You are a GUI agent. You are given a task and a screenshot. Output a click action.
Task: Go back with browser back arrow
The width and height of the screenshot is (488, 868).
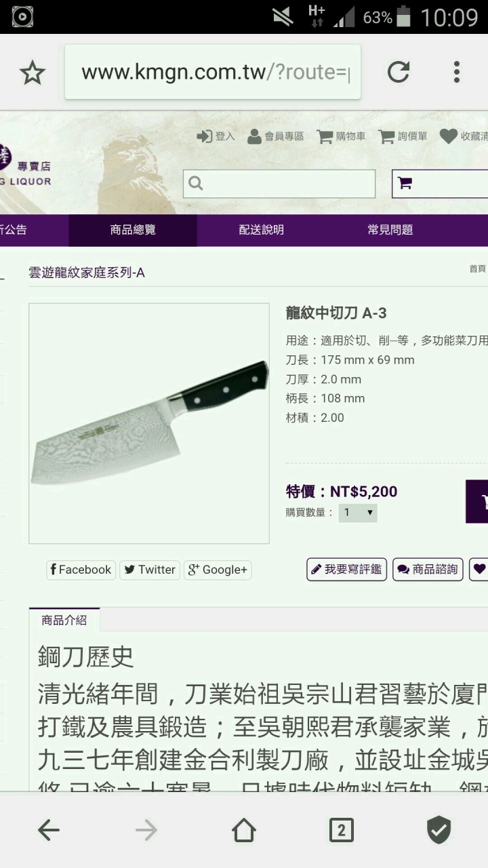pos(49,830)
